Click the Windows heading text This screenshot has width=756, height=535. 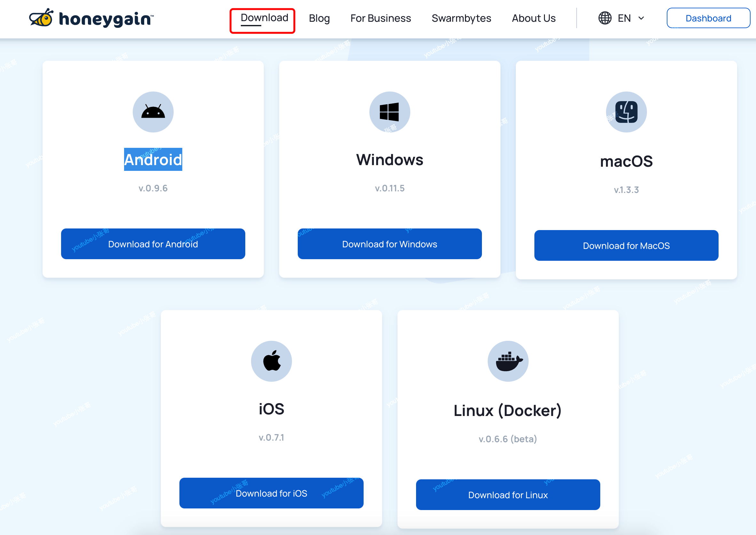tap(390, 159)
